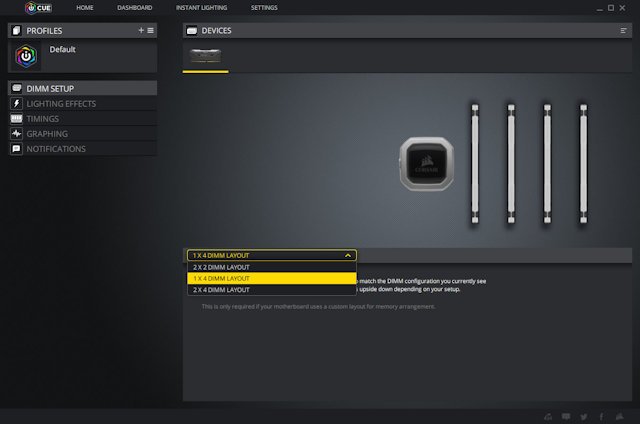Click the leftmost footer icon
Viewport: 640px width, 424px height.
click(x=548, y=417)
